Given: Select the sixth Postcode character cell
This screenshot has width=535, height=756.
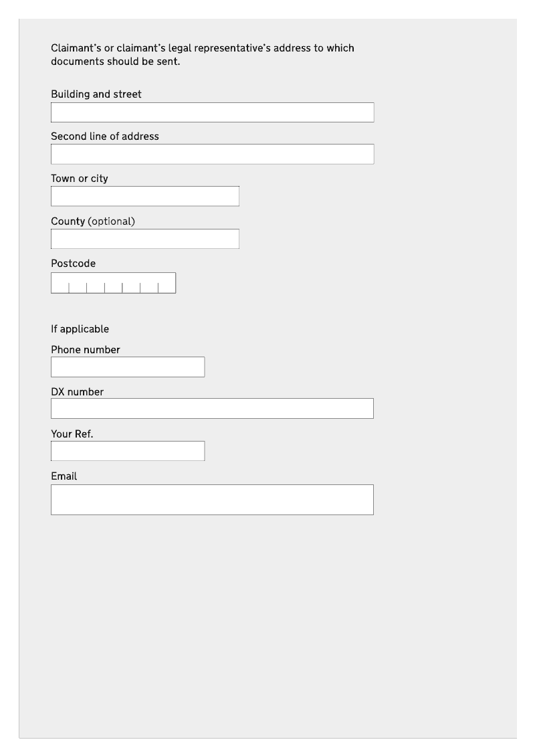Looking at the screenshot, I should (x=149, y=283).
